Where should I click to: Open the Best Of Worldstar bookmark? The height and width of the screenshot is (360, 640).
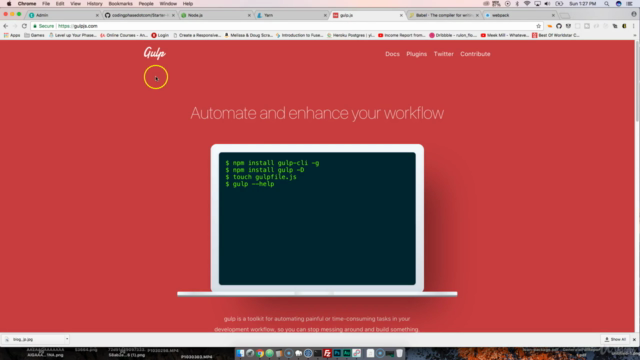556,35
